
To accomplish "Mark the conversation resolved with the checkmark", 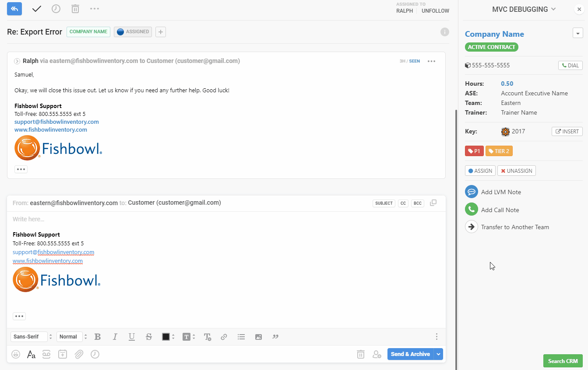I will 36,8.
